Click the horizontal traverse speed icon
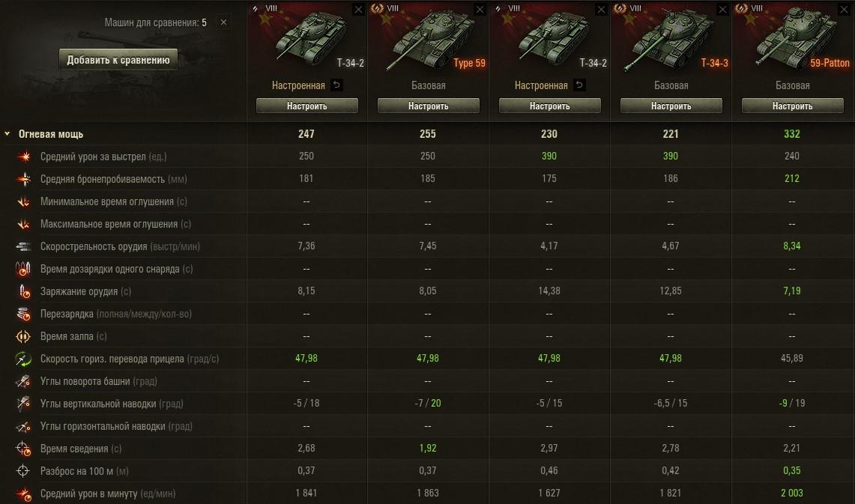Image resolution: width=855 pixels, height=504 pixels. [23, 359]
